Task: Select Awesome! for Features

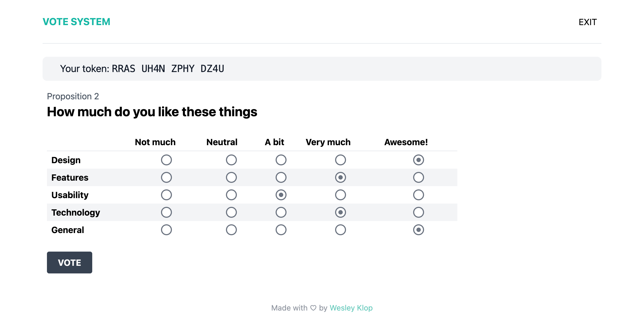Action: 418,177
